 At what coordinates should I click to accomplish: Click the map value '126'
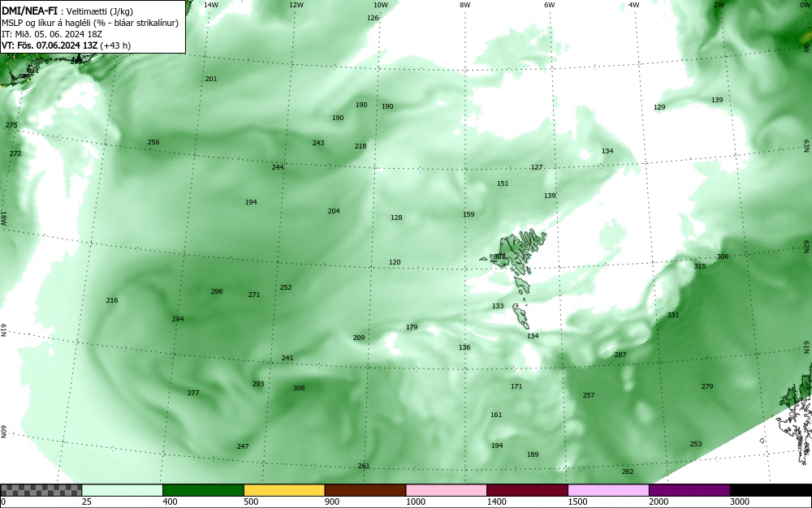pos(373,18)
